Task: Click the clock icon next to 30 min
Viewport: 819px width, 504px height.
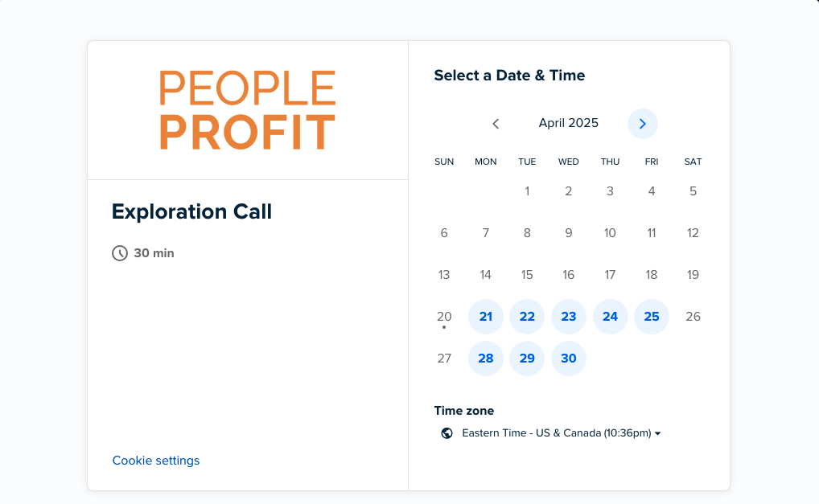Action: point(120,253)
